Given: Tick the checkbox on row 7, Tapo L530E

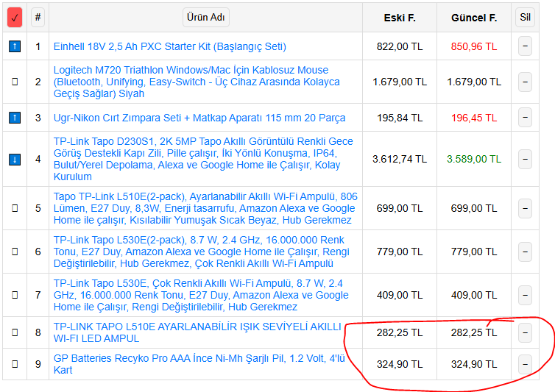Looking at the screenshot, I should pyautogui.click(x=15, y=295).
